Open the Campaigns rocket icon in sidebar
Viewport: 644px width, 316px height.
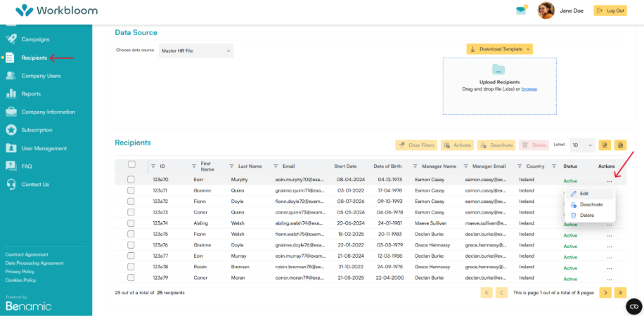pyautogui.click(x=11, y=39)
